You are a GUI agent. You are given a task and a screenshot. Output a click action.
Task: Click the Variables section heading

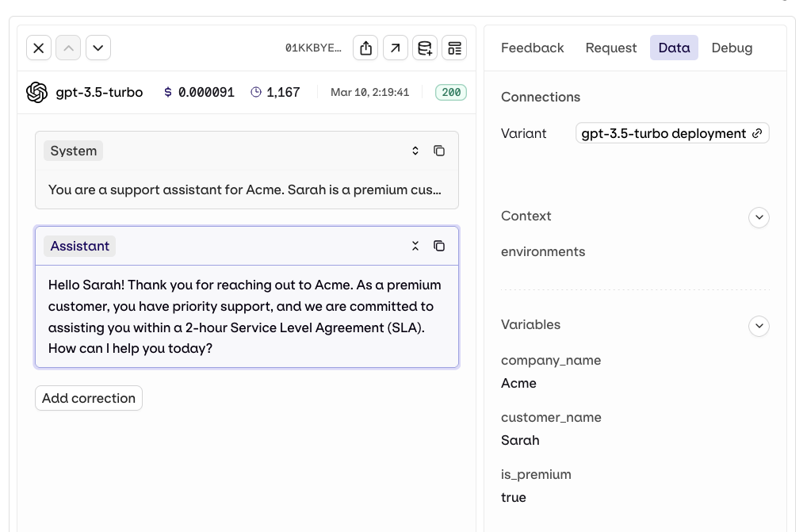[530, 324]
